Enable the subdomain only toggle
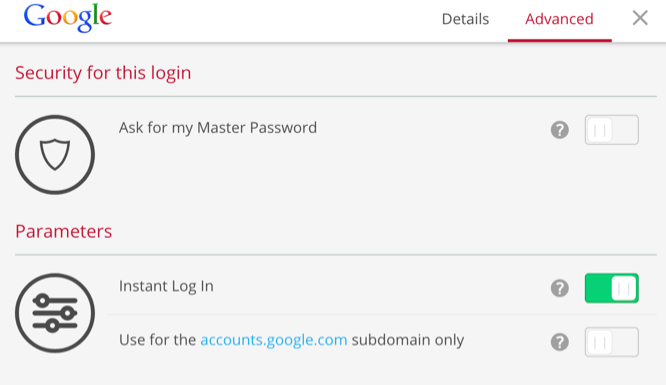The height and width of the screenshot is (385, 666). coord(612,342)
